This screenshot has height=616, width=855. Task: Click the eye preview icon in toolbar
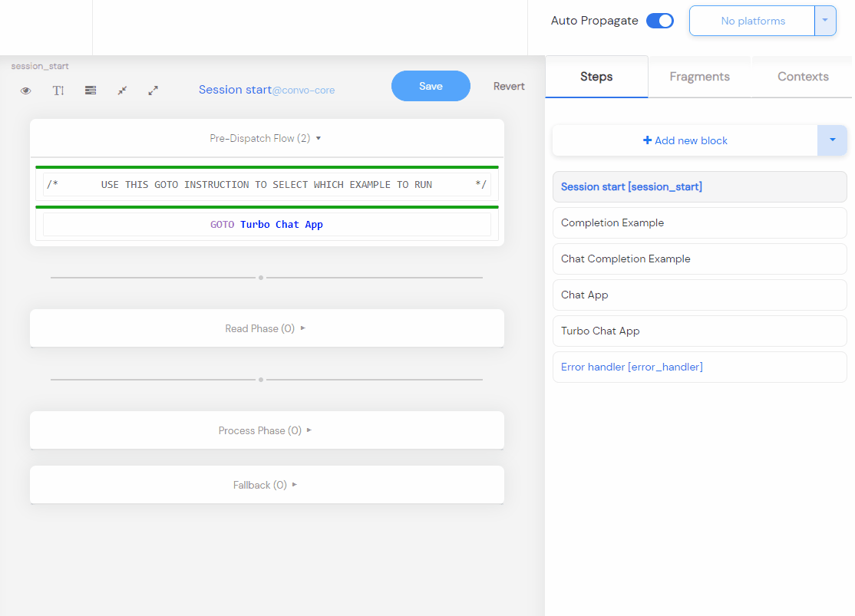point(25,91)
